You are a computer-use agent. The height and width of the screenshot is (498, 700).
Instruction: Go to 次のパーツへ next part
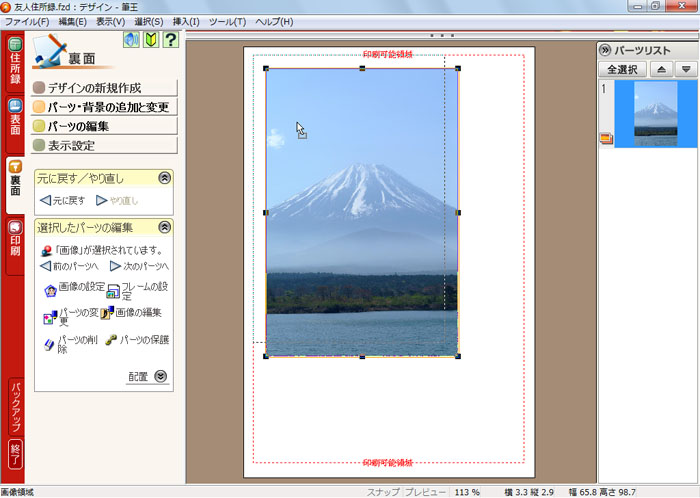[x=139, y=267]
